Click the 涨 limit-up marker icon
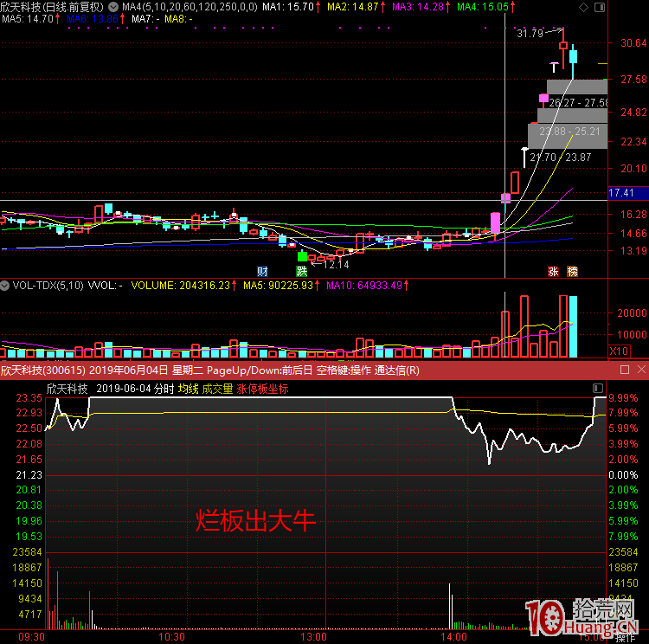The width and height of the screenshot is (649, 644). click(553, 271)
